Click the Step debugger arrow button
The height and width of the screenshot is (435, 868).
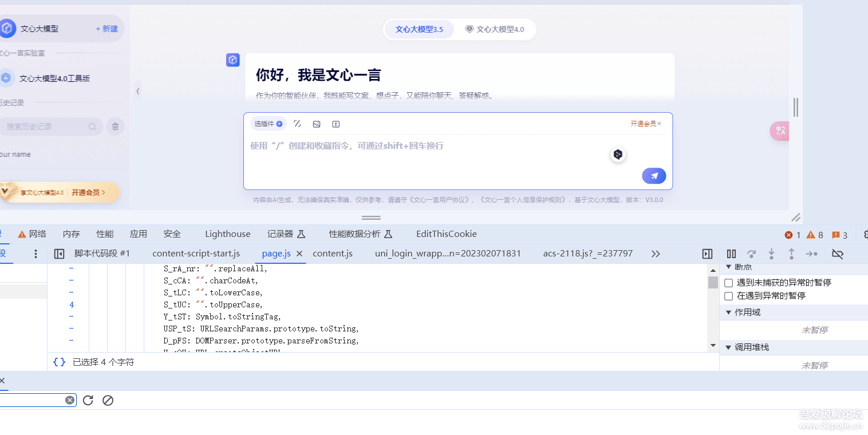point(812,254)
